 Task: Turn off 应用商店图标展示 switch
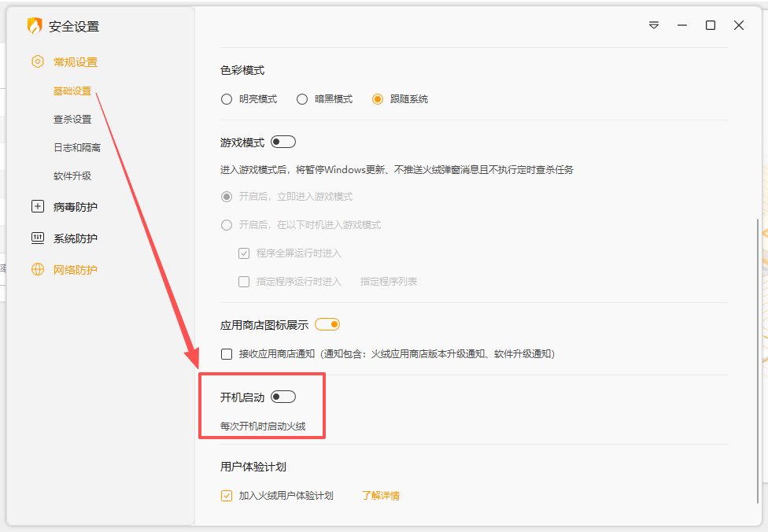[x=327, y=324]
